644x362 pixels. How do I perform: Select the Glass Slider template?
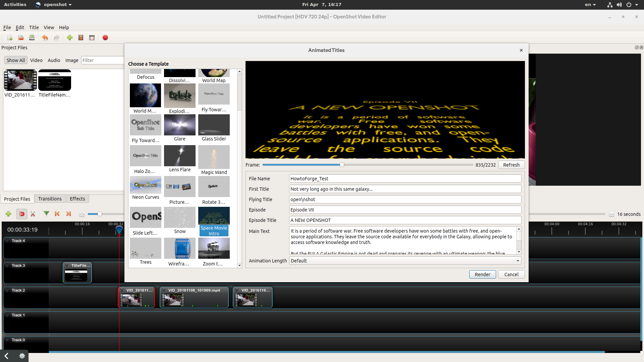[x=214, y=125]
